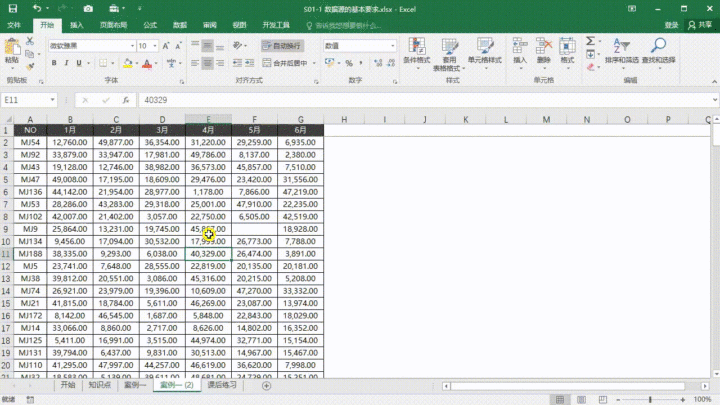720x405 pixels.
Task: Click the Clear eraser icon
Action: point(591,68)
